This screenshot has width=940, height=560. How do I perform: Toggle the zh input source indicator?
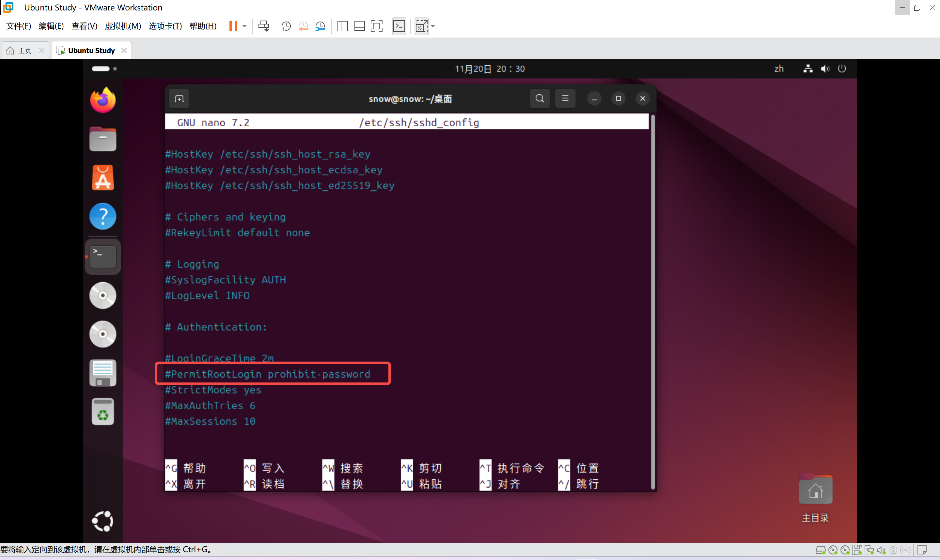(x=778, y=69)
